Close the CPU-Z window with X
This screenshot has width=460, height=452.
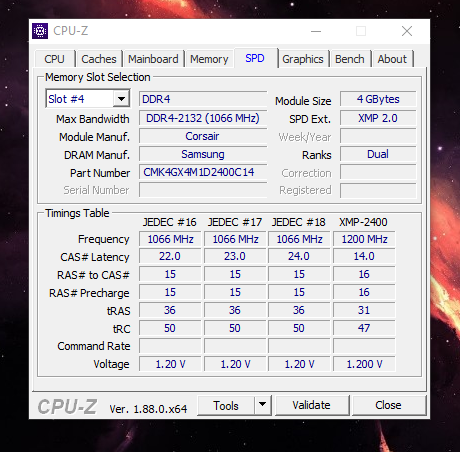point(407,31)
